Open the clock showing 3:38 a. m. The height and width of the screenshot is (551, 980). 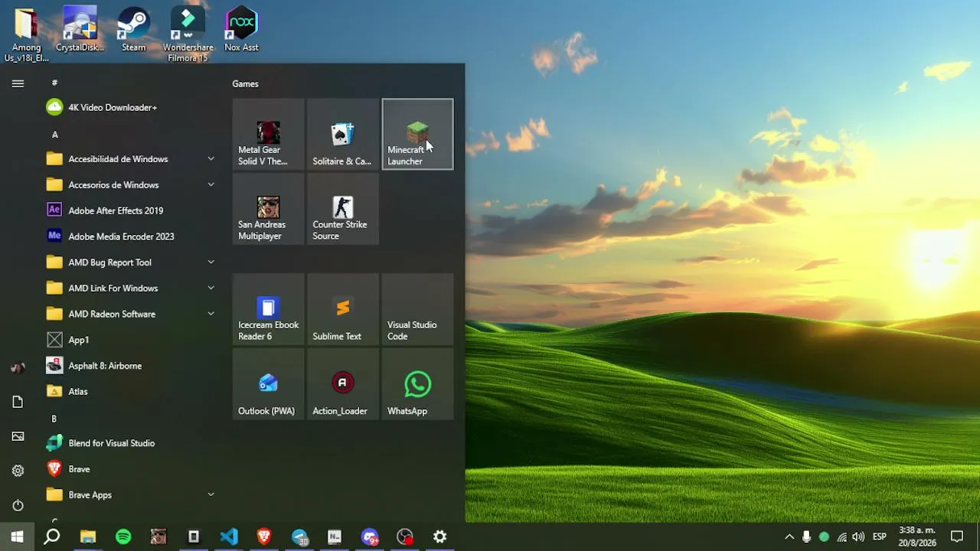[x=917, y=536]
